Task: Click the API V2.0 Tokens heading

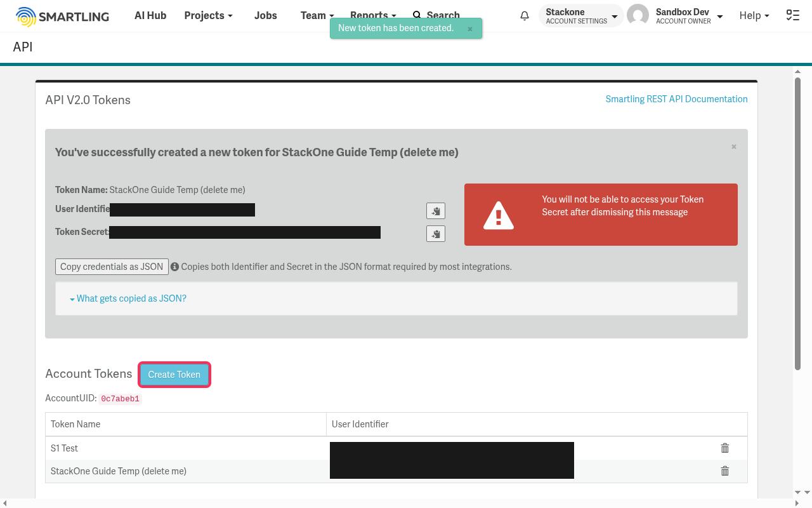Action: (88, 100)
